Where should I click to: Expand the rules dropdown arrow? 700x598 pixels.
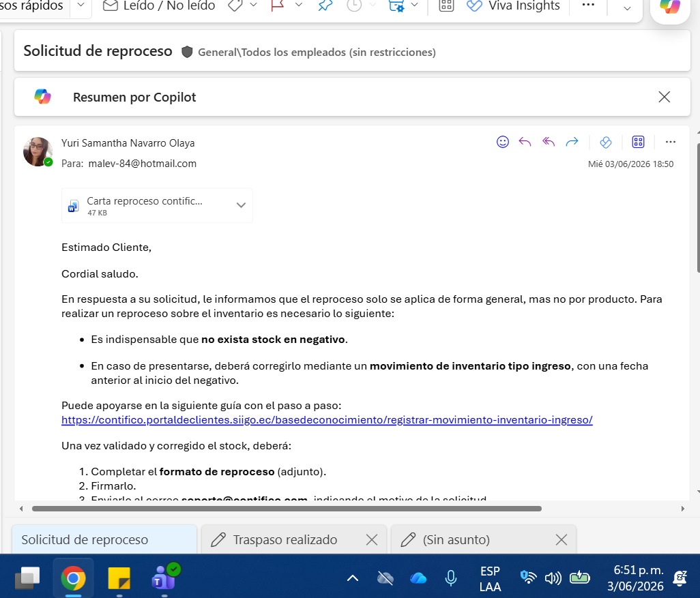[414, 5]
